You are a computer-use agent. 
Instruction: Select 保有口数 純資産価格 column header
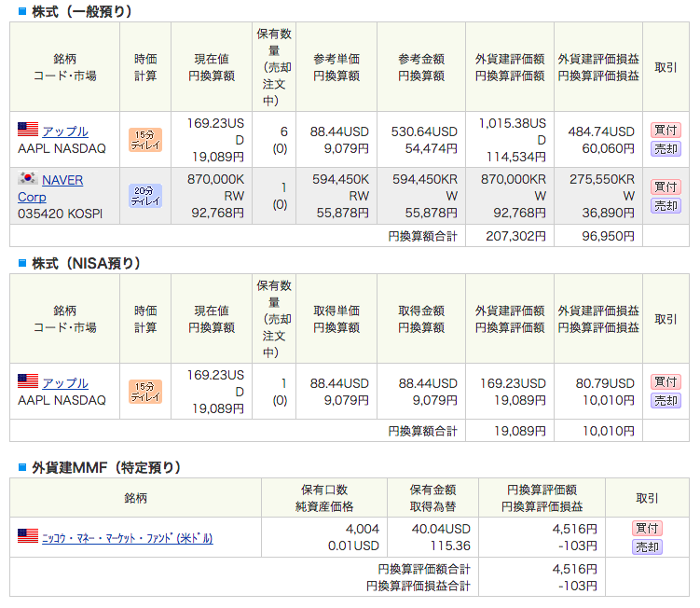tap(324, 498)
